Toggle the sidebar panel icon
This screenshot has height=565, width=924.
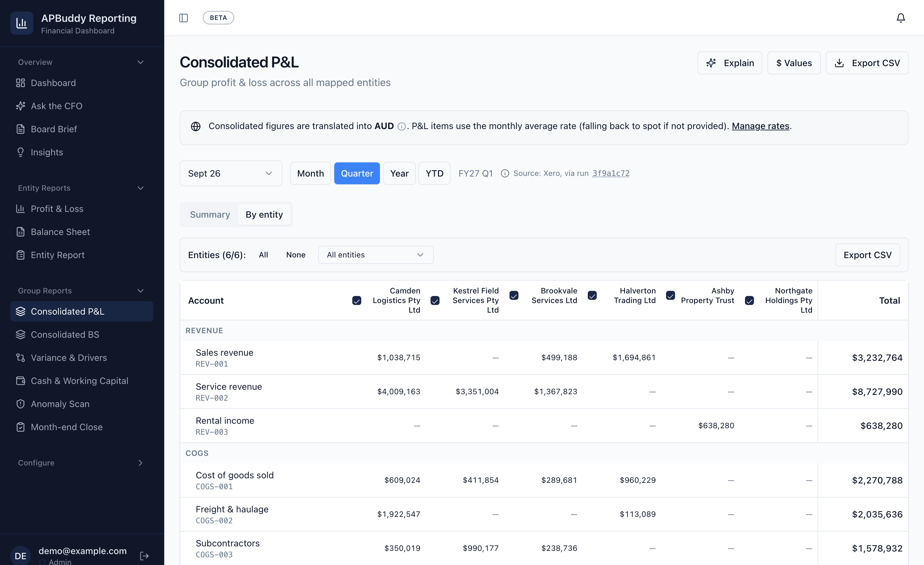coord(184,18)
